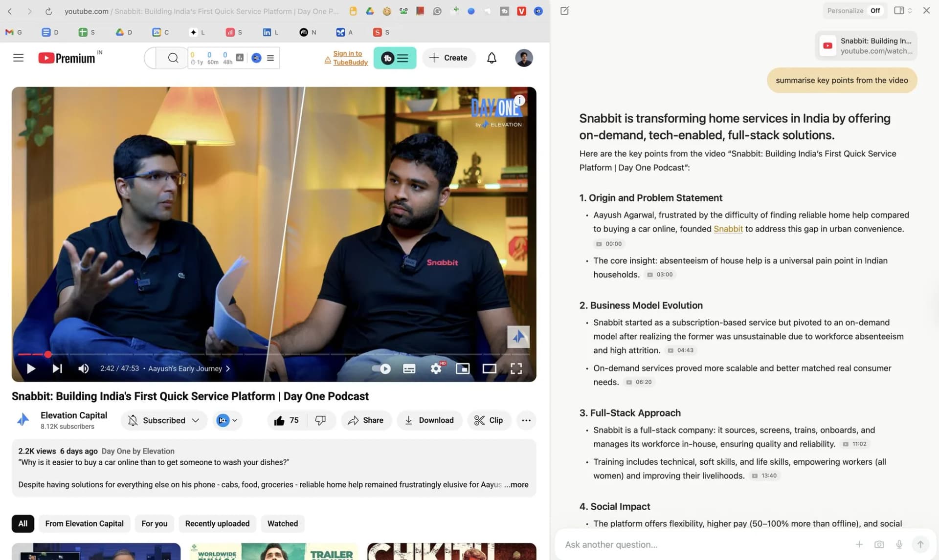Jump to 13:40 timestamp citation

[764, 475]
